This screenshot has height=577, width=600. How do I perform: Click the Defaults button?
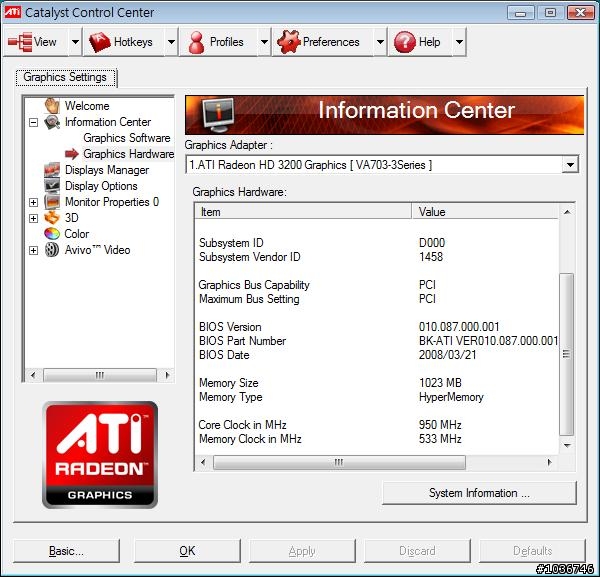[532, 551]
